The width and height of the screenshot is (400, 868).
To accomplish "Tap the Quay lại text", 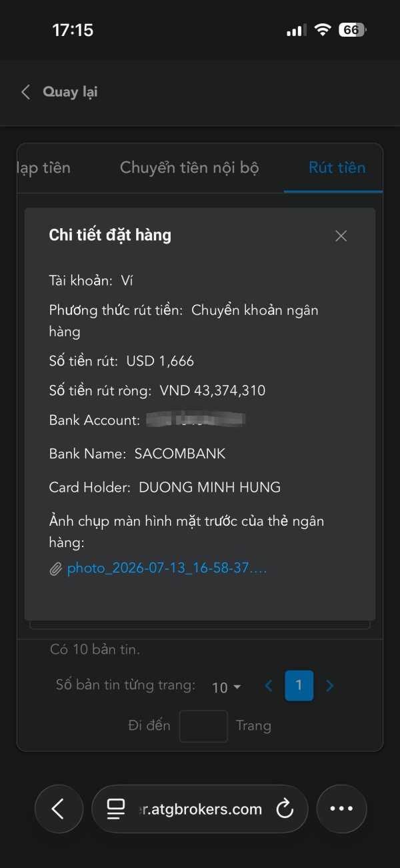I will coord(70,92).
